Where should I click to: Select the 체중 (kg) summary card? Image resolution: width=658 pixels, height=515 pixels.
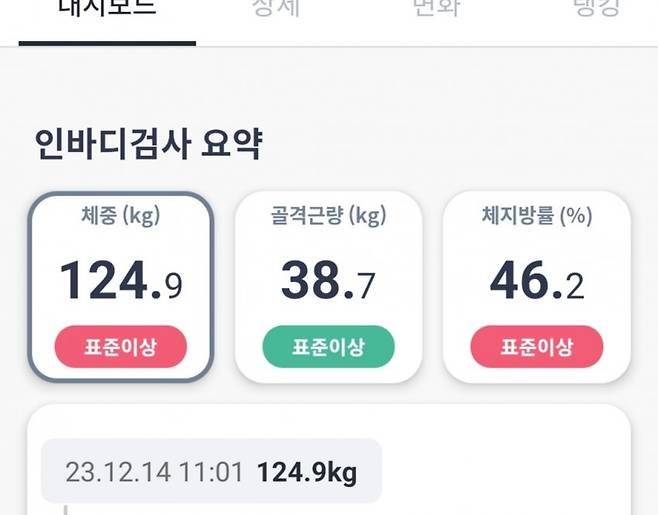click(120, 286)
